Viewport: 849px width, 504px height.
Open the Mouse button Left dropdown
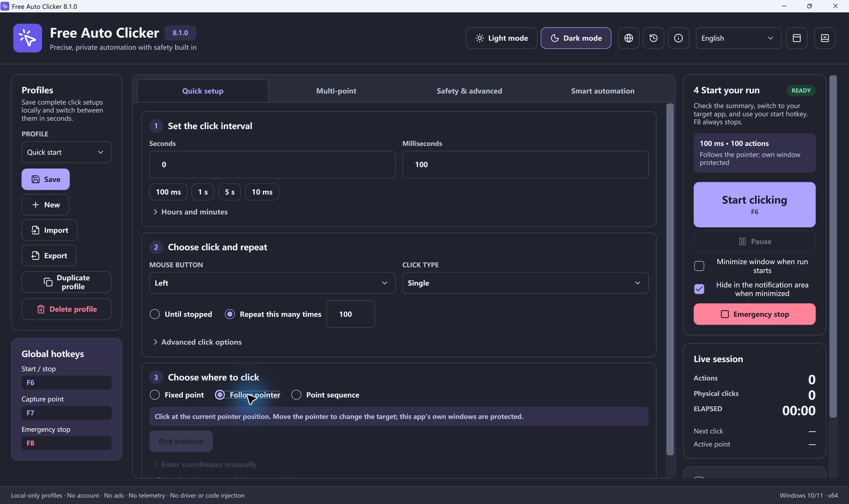(x=272, y=283)
